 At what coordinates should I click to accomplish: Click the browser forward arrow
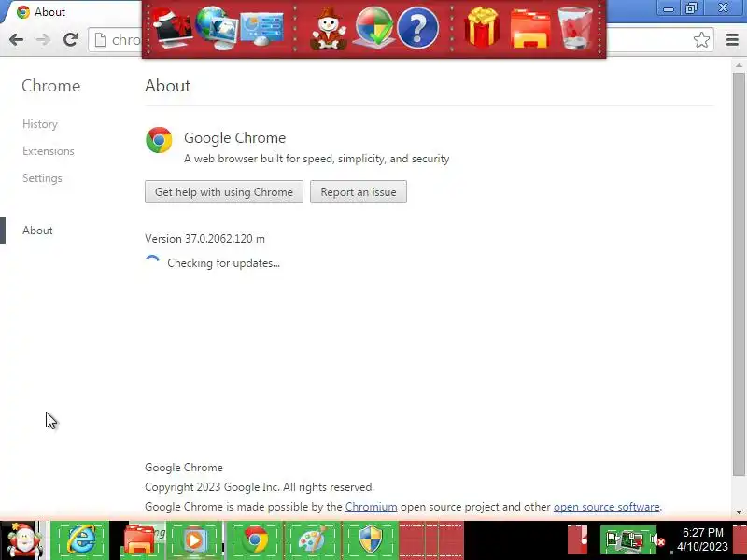point(43,39)
